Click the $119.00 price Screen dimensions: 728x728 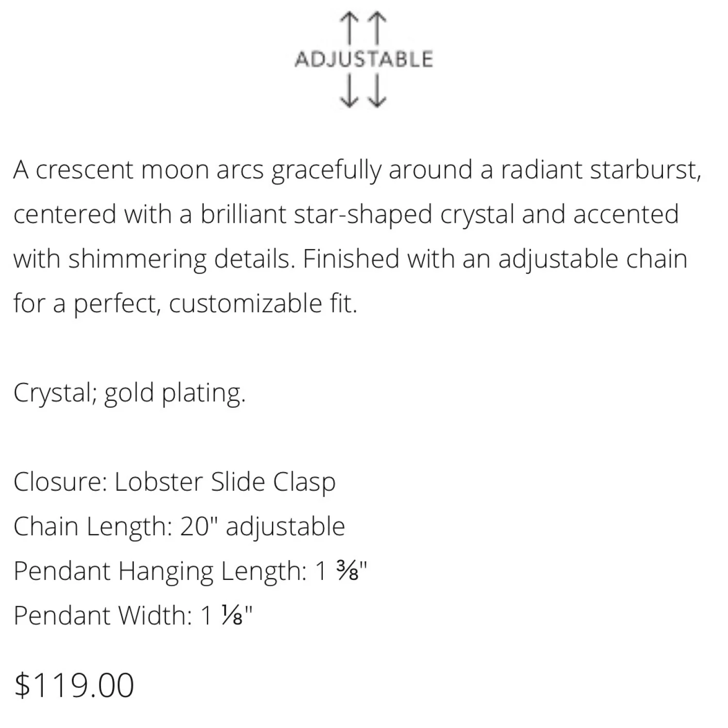pyautogui.click(x=74, y=685)
